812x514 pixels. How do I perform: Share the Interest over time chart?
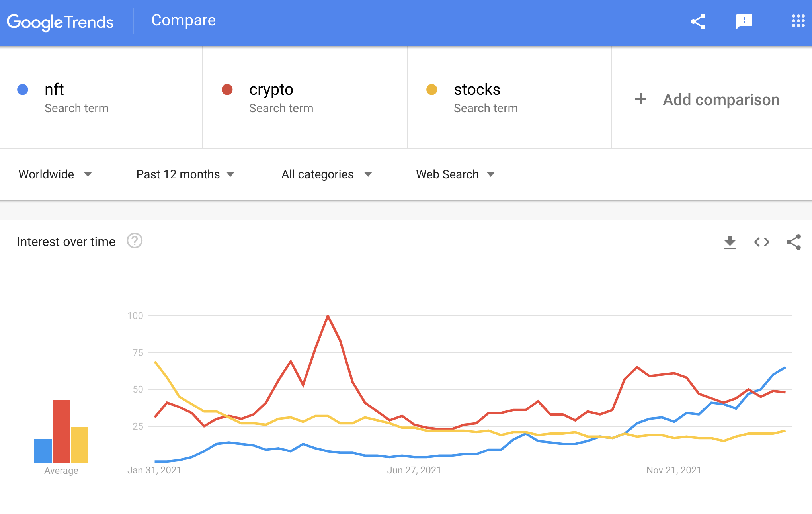794,242
